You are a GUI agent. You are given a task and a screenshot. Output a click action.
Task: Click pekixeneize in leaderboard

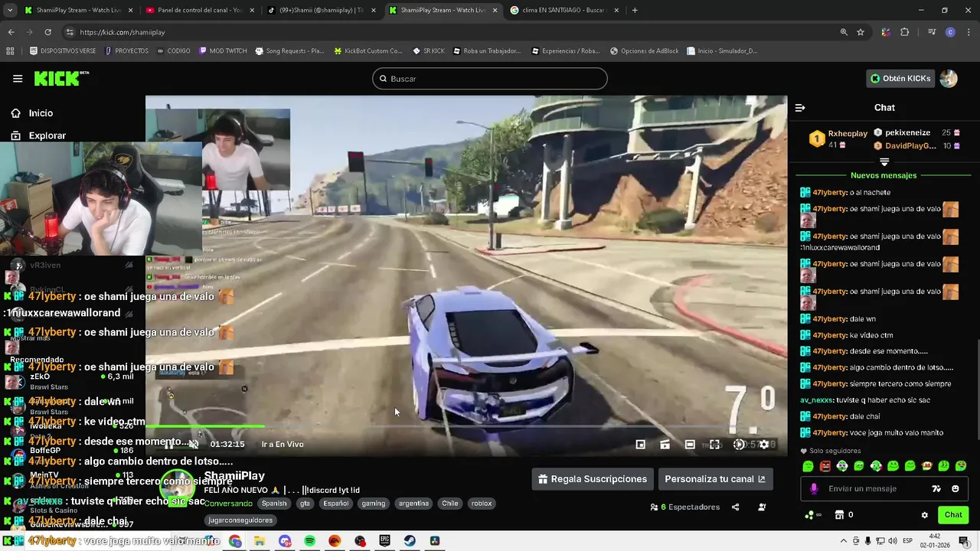908,132
